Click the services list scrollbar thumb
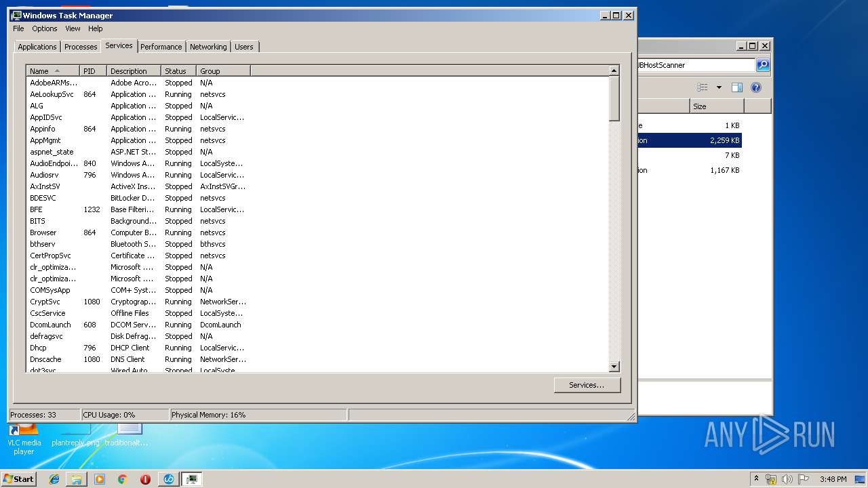Viewport: 868px width, 488px height. (x=614, y=99)
